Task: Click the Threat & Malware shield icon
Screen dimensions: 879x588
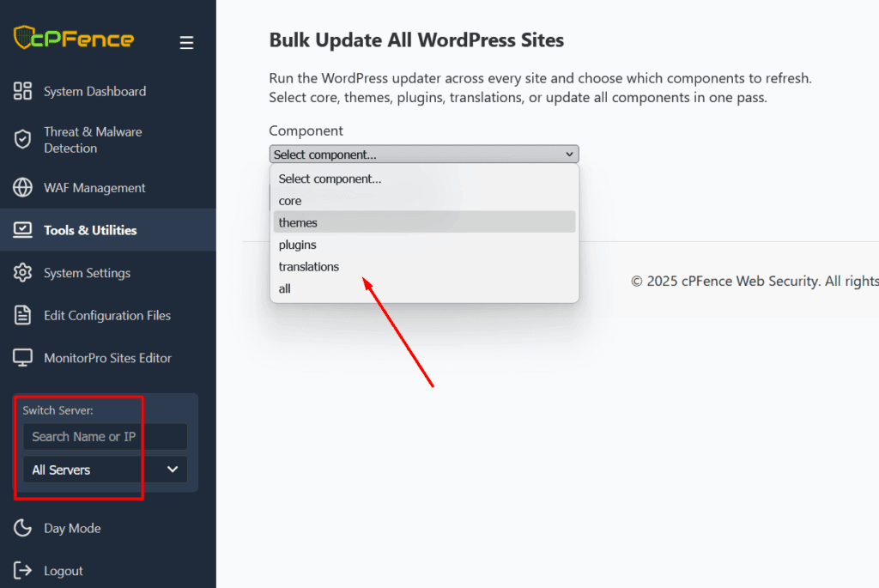Action: click(x=23, y=140)
